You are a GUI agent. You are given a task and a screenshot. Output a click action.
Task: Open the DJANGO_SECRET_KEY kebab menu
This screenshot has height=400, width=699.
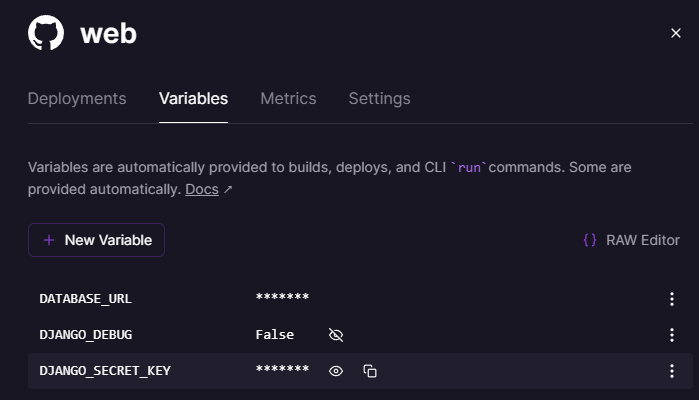click(x=672, y=371)
